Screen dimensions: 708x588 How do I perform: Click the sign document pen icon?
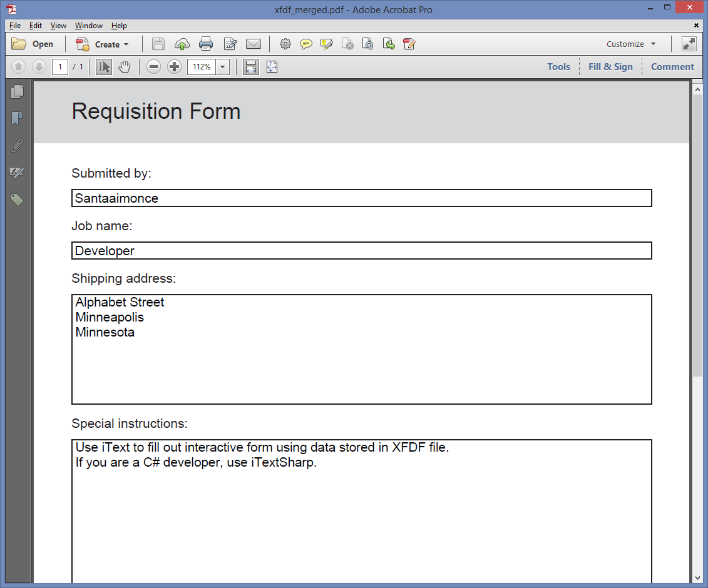pos(409,44)
